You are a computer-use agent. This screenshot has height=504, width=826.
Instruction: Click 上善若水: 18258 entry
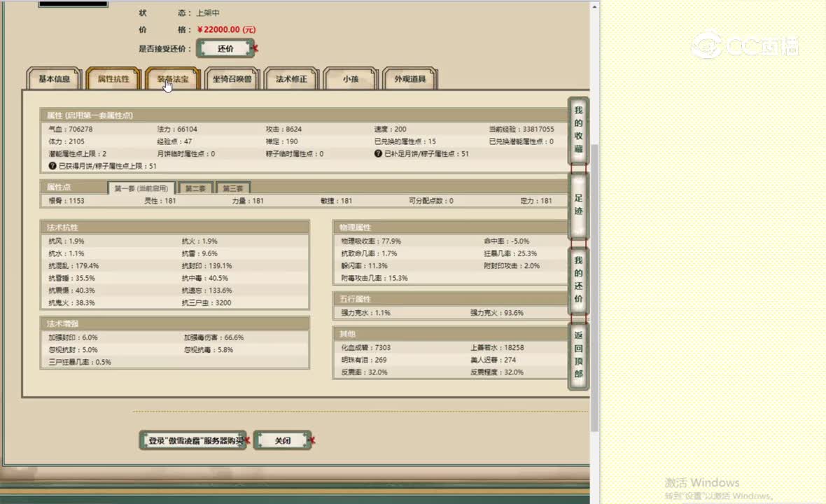[497, 348]
